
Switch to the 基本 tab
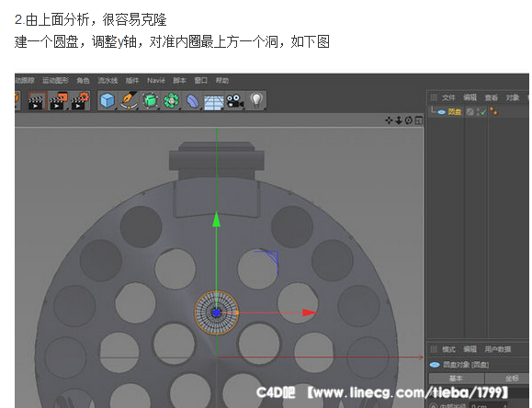pyautogui.click(x=456, y=378)
